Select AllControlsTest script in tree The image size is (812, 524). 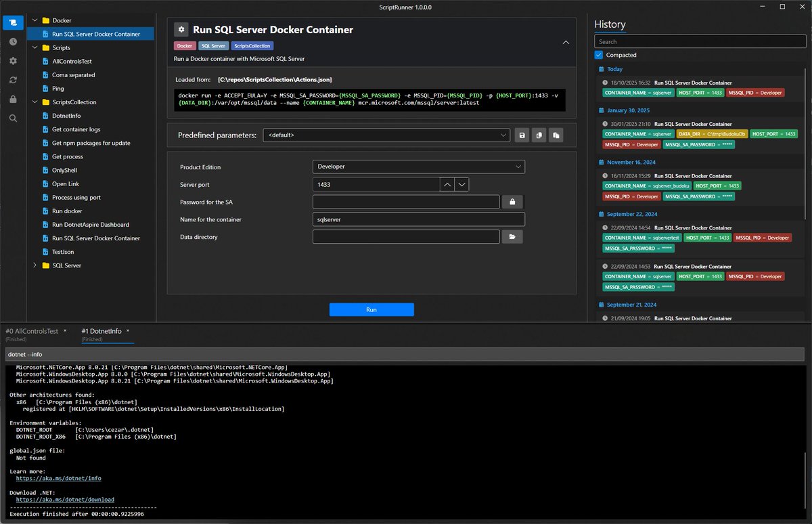coord(72,62)
